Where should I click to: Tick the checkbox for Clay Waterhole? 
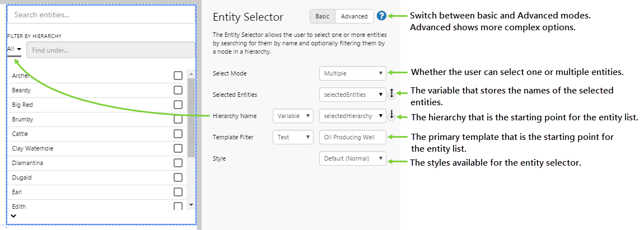tap(178, 148)
